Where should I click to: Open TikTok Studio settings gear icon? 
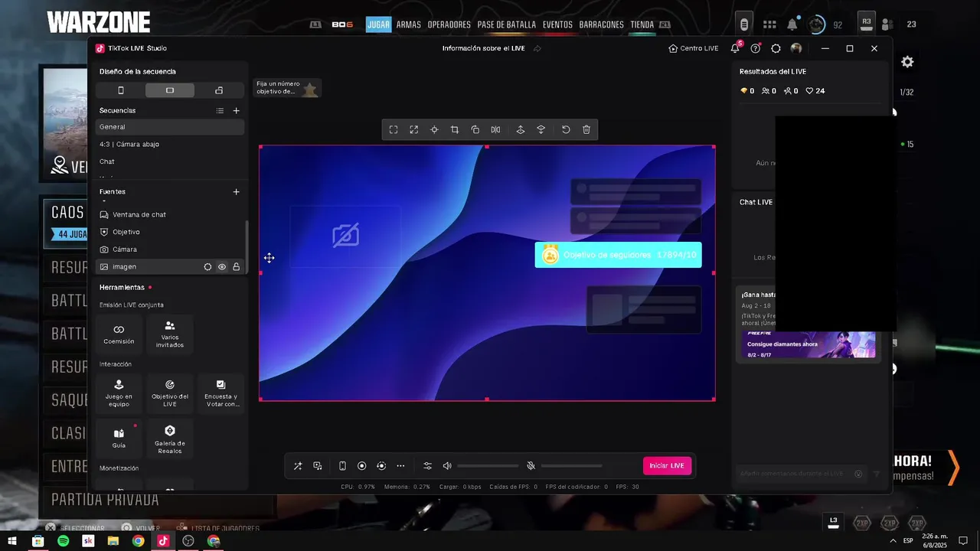click(x=776, y=48)
